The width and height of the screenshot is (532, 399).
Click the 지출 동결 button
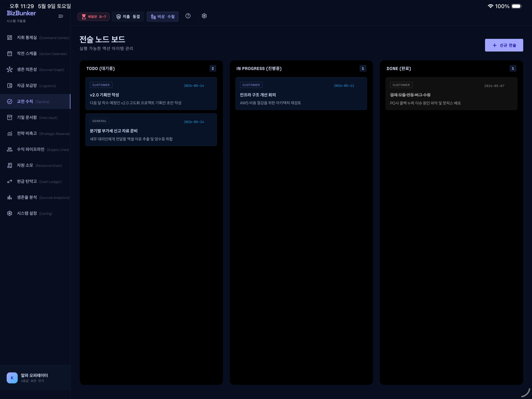(x=128, y=17)
